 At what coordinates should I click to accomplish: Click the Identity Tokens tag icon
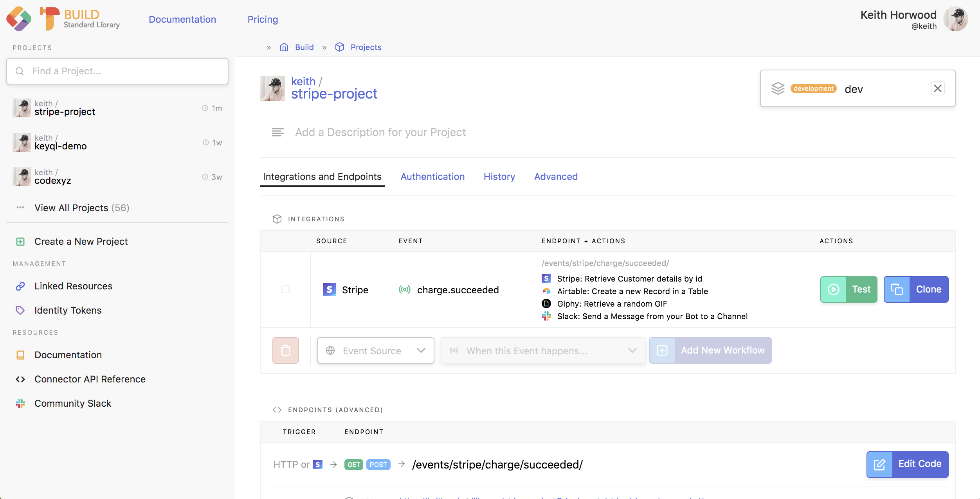pyautogui.click(x=20, y=310)
